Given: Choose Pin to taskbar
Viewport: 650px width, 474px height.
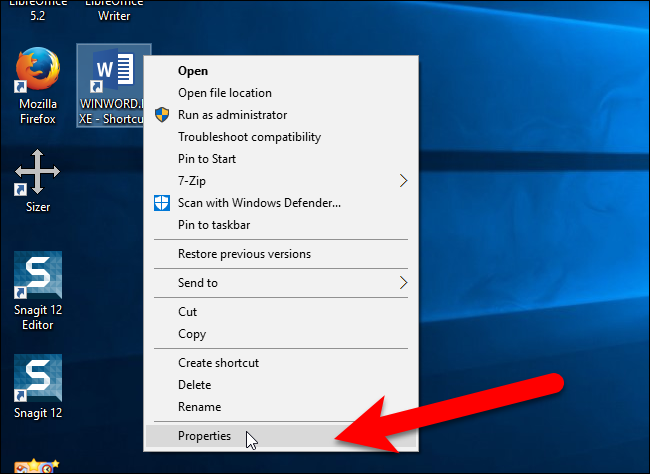Looking at the screenshot, I should 213,225.
